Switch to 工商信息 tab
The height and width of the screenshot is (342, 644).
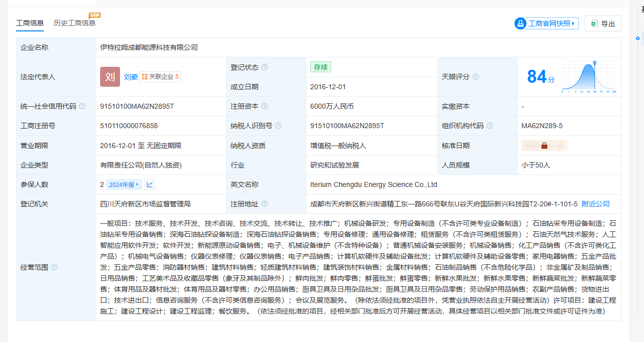tap(30, 23)
